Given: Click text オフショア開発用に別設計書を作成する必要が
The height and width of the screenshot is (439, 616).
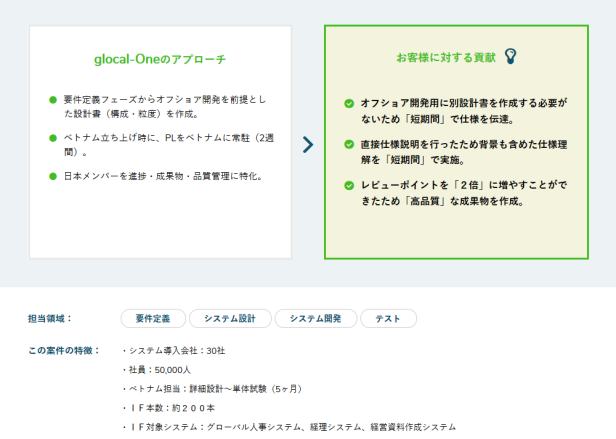Looking at the screenshot, I should [464, 111].
